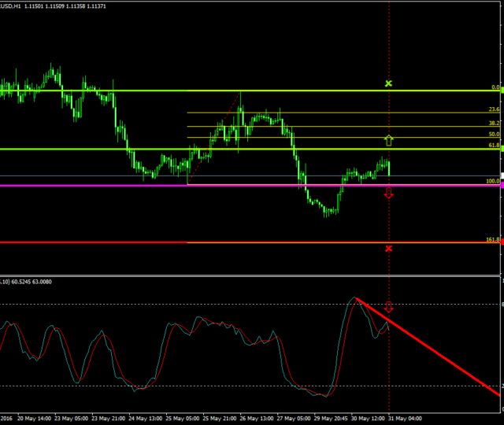Viewport: 504px width, 425px height.
Task: Select the red down arrow in the oscillator panel
Action: coord(388,307)
